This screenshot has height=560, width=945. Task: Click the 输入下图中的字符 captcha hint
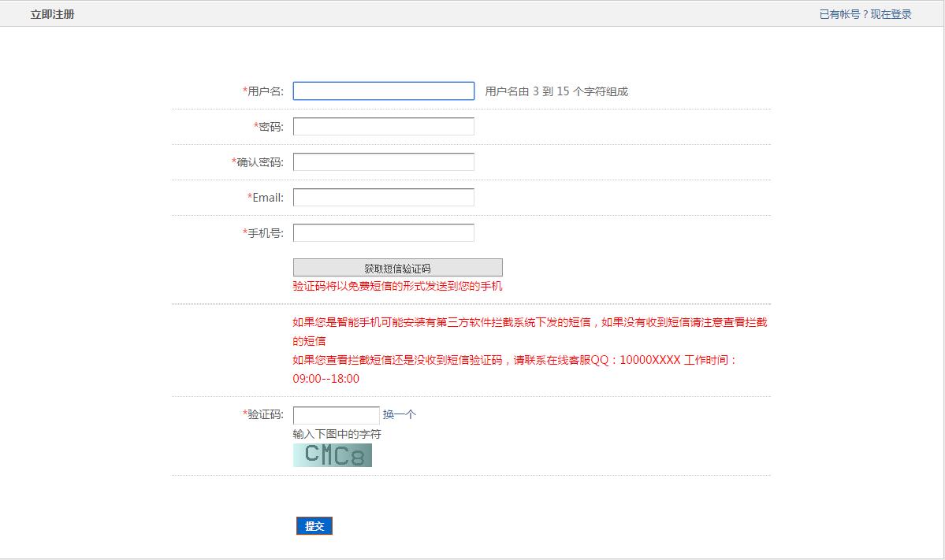[337, 434]
